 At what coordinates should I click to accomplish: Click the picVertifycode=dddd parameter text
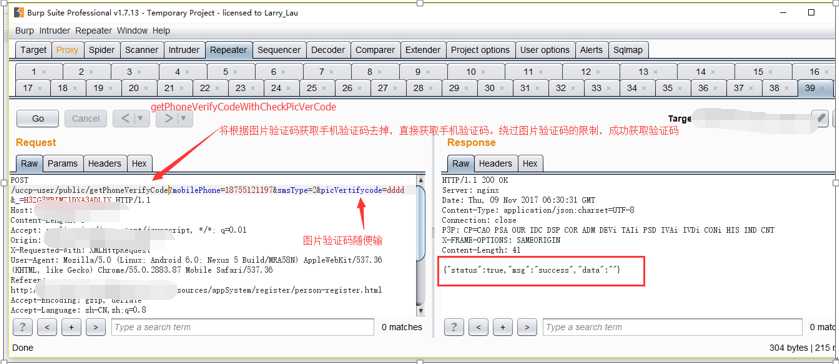(361, 190)
